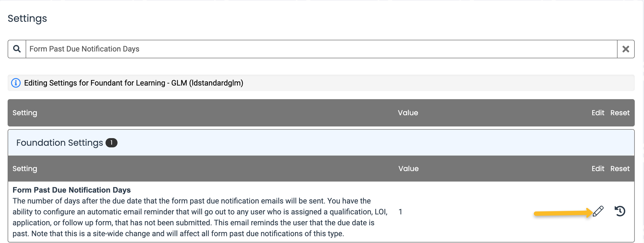This screenshot has width=644, height=243.
Task: Click Value header inside Foundation Settings
Action: (408, 169)
